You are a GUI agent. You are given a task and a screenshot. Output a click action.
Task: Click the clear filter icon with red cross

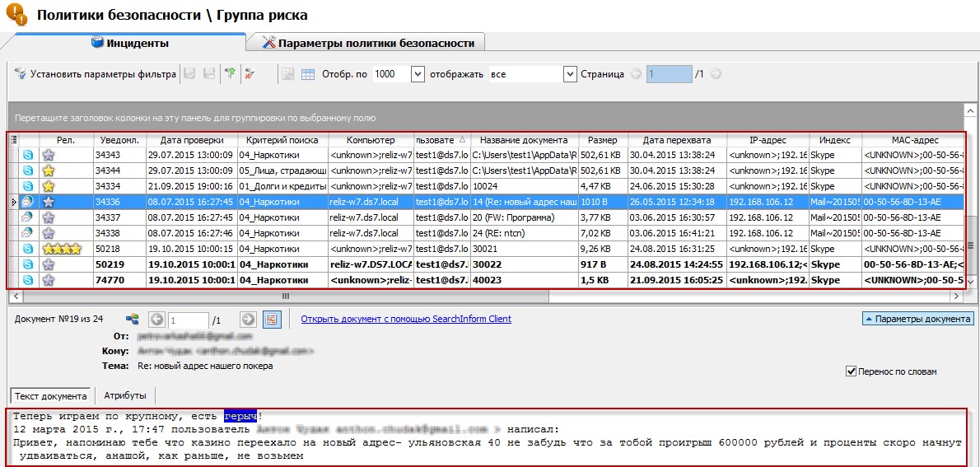click(250, 74)
